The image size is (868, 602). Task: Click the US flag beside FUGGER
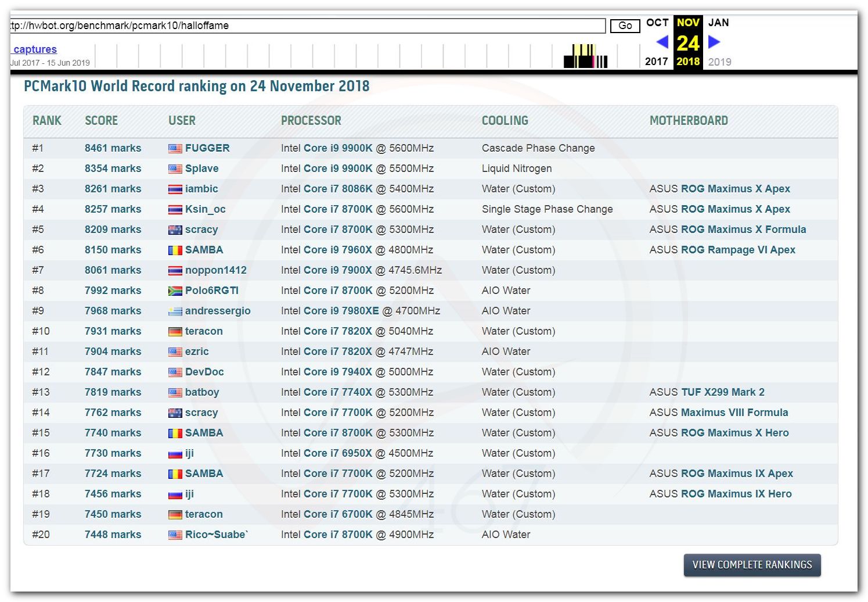[x=175, y=149]
